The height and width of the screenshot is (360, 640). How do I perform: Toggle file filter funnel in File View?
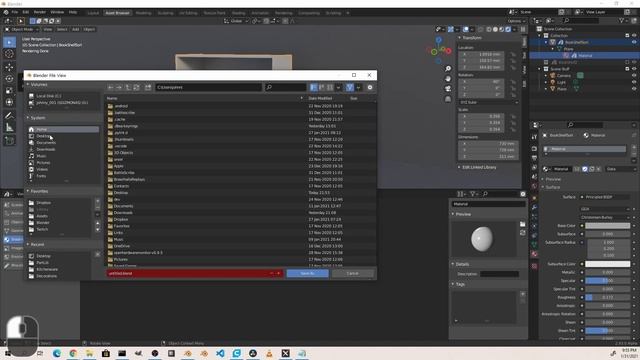(x=350, y=87)
